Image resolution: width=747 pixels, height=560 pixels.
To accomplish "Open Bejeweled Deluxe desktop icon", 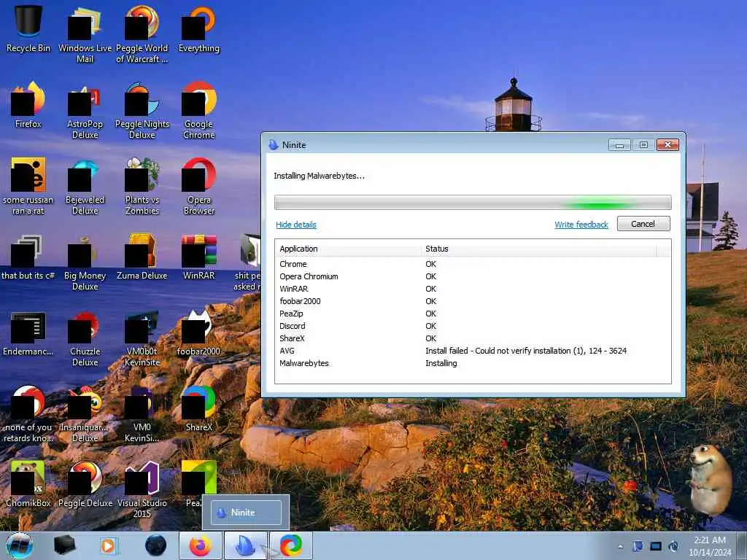I will (85, 186).
